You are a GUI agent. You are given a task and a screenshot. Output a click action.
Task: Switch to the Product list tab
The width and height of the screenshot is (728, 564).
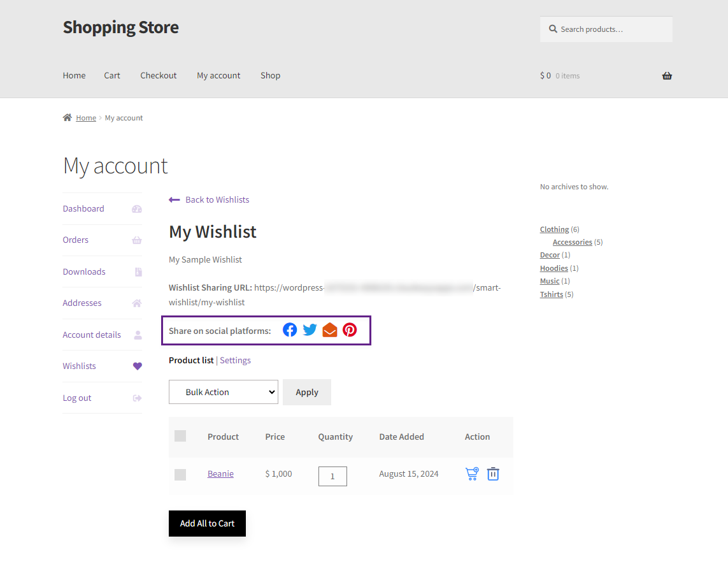tap(191, 361)
